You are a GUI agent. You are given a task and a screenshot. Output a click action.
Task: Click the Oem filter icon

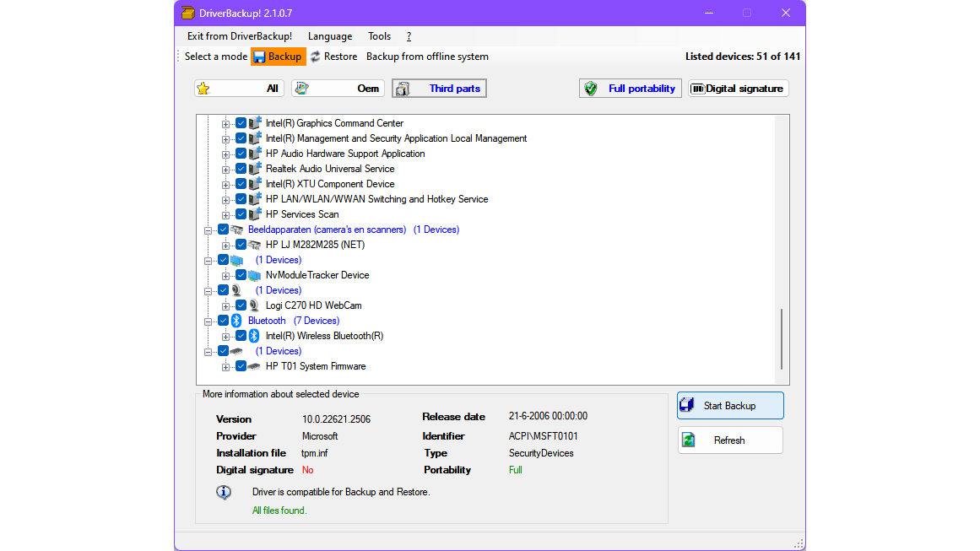pos(302,89)
